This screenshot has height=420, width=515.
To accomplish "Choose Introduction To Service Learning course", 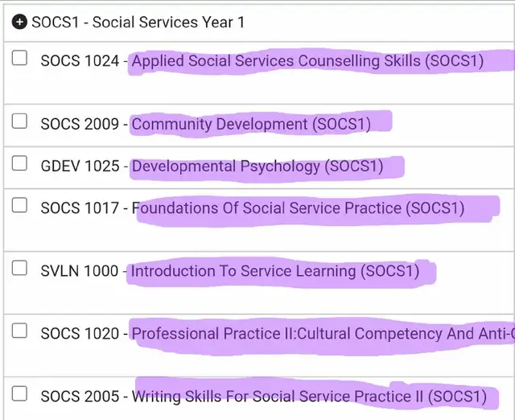I will [x=275, y=271].
